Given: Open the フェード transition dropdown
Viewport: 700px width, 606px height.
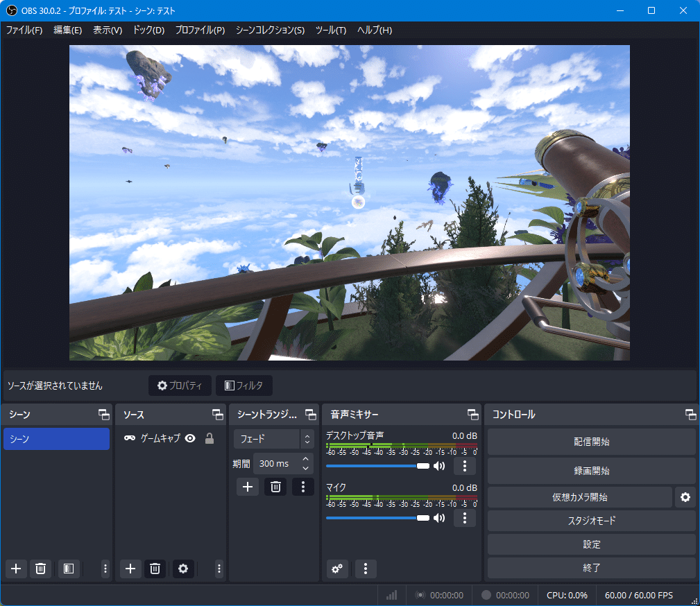Looking at the screenshot, I should [x=273, y=439].
